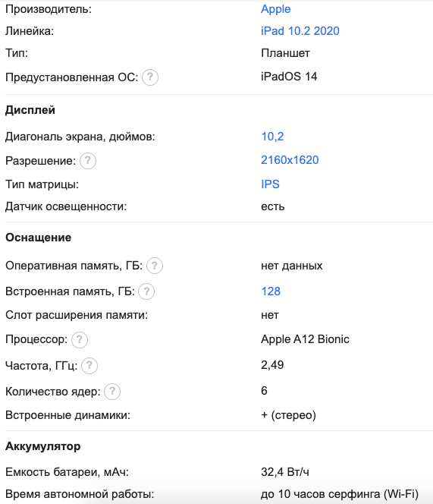The height and width of the screenshot is (504, 433).
Task: Click the Аккумулятор section heading
Action: (42, 446)
